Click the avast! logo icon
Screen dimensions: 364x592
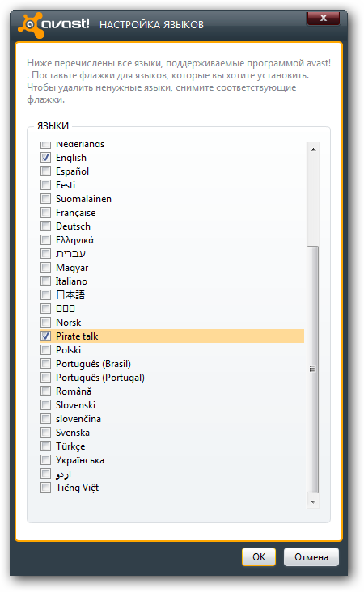pyautogui.click(x=31, y=25)
